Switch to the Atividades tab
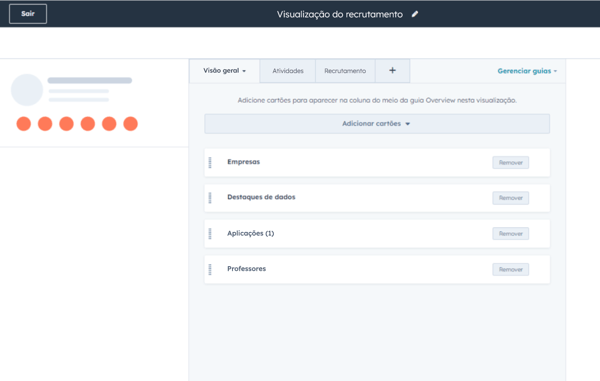Screen dimensions: 600x381 [288, 71]
